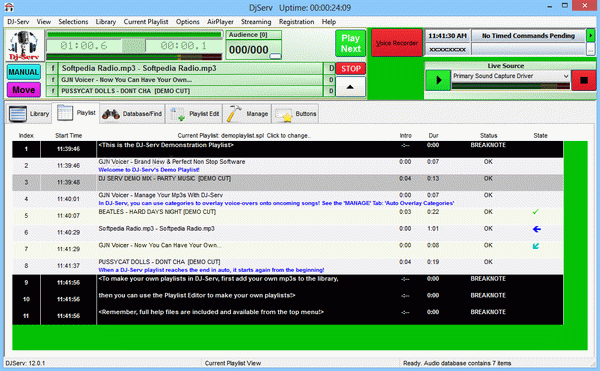Screen dimensions: 600x371
Task: Click the Index column header
Action: click(26, 135)
